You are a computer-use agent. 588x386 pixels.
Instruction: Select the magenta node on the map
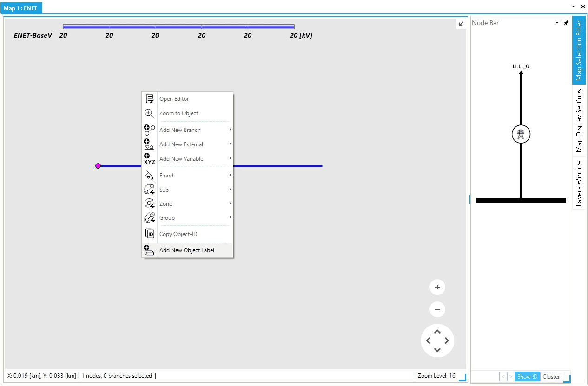[x=98, y=166]
